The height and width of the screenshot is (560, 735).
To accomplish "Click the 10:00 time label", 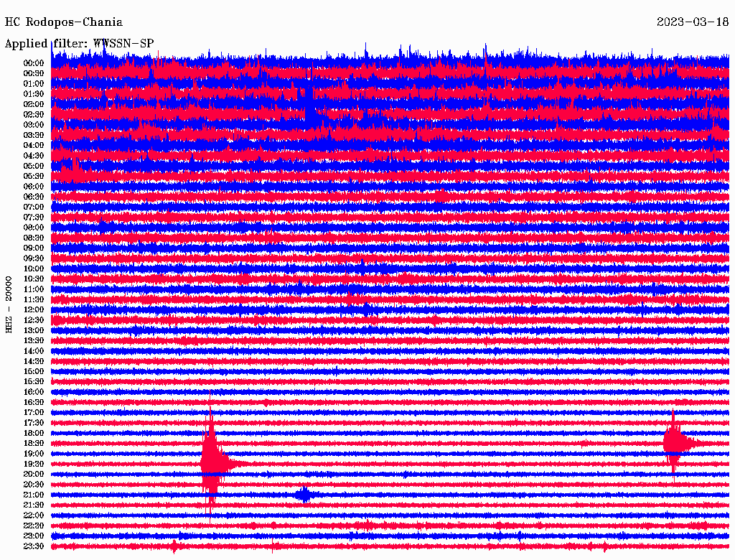I will tap(34, 269).
